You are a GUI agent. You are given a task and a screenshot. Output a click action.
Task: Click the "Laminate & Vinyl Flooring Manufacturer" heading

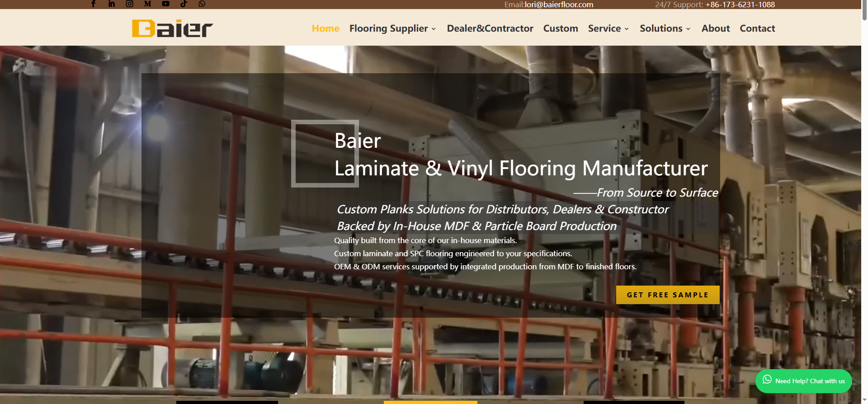coord(521,169)
